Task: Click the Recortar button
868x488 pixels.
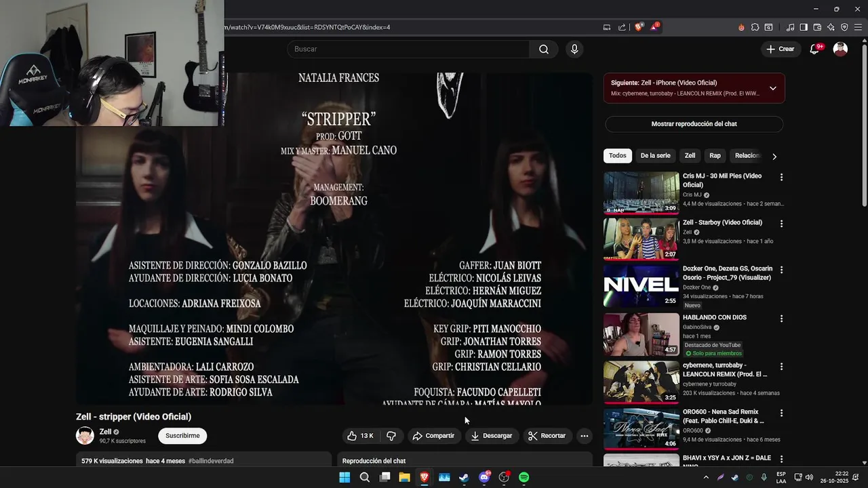Action: click(547, 436)
